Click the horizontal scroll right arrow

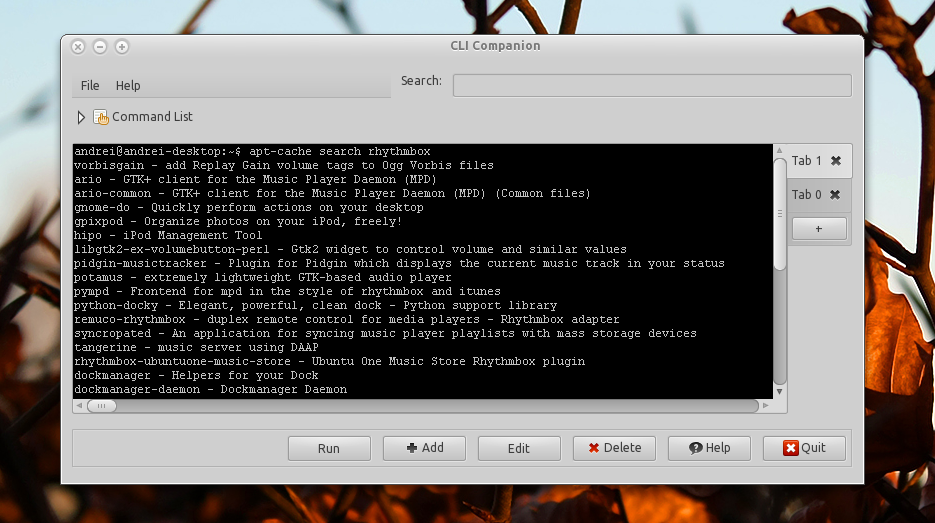(766, 406)
